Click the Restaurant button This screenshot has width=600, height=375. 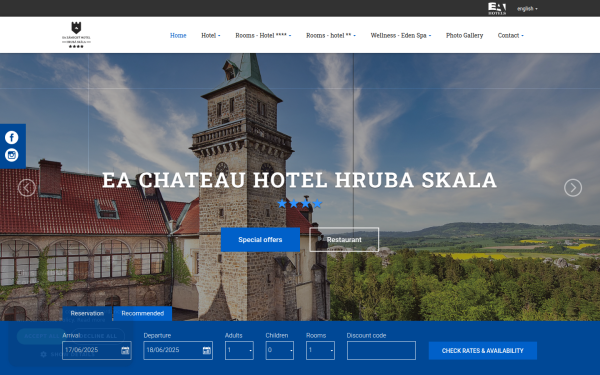344,240
